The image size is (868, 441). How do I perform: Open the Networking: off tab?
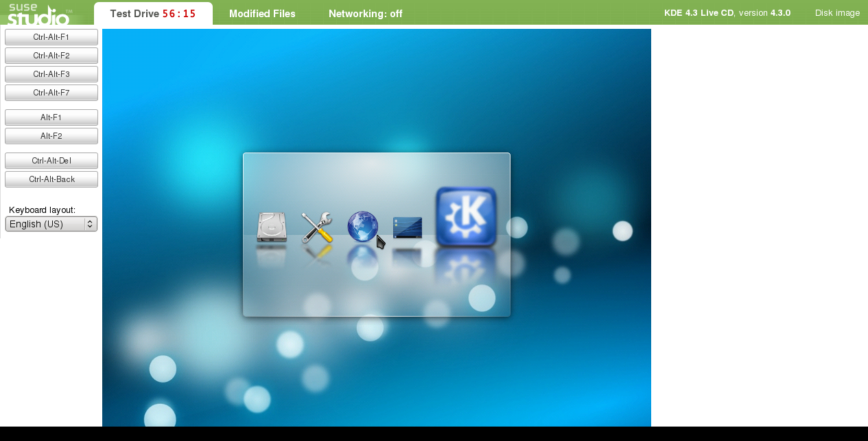366,14
